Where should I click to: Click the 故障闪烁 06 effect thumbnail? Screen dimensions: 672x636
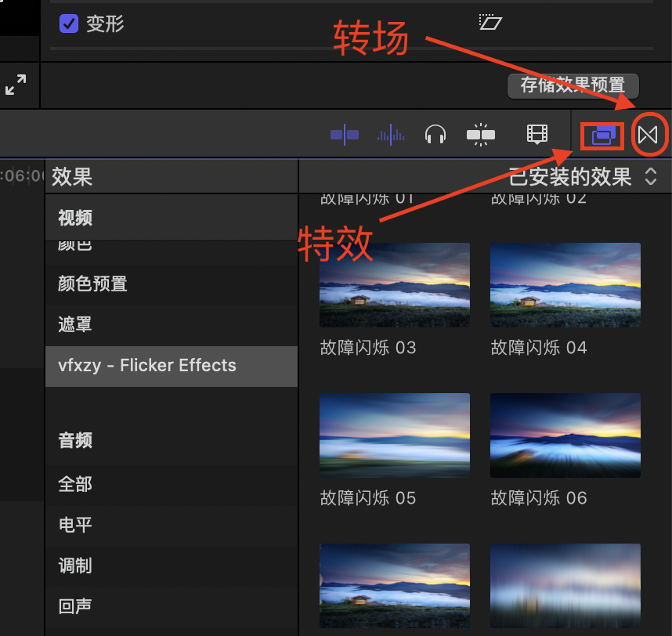tap(565, 435)
